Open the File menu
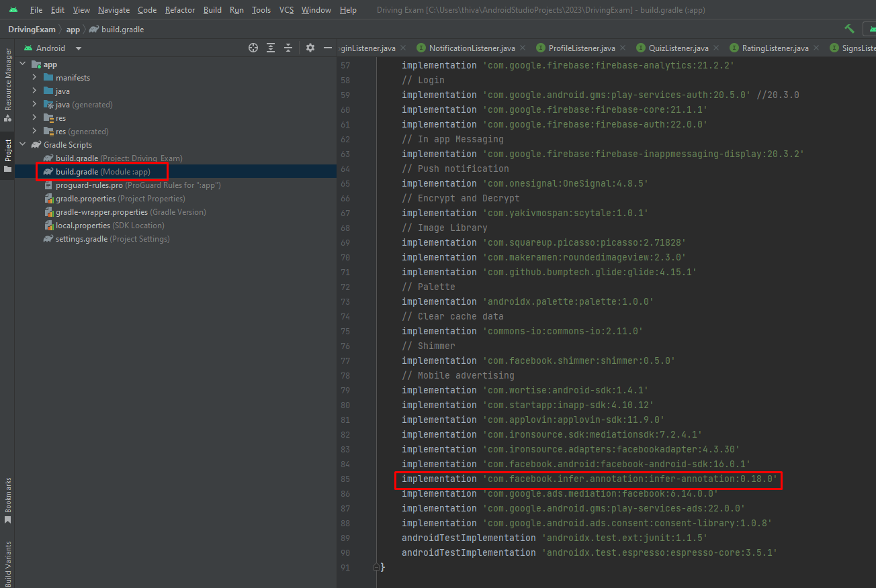The image size is (876, 588). click(x=36, y=10)
